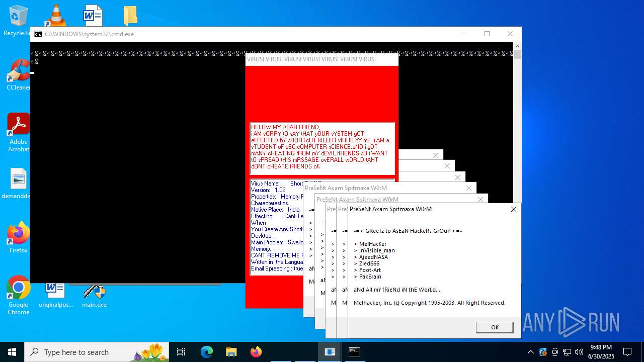Open the network icon in system tray
Viewport: 644px width, 362px height.
[567, 352]
